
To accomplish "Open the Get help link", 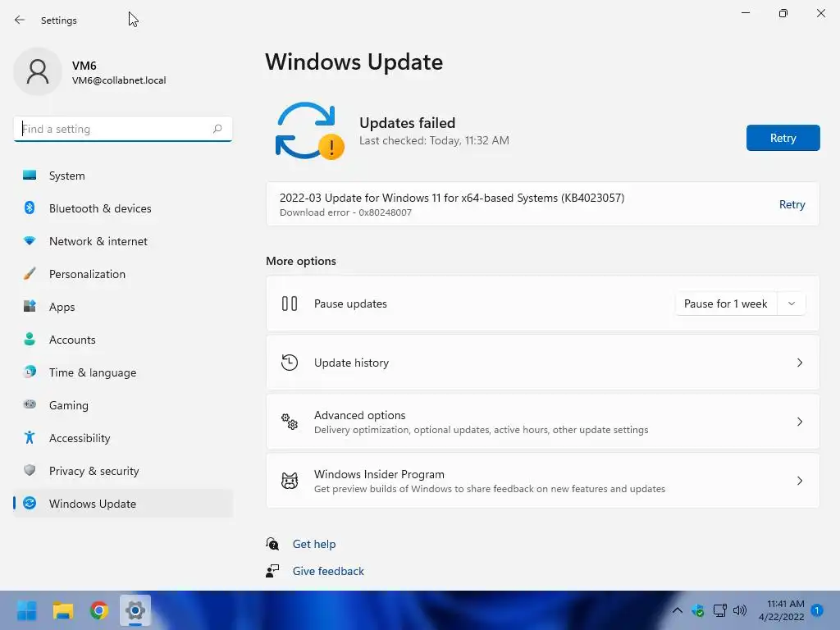I will click(x=314, y=544).
